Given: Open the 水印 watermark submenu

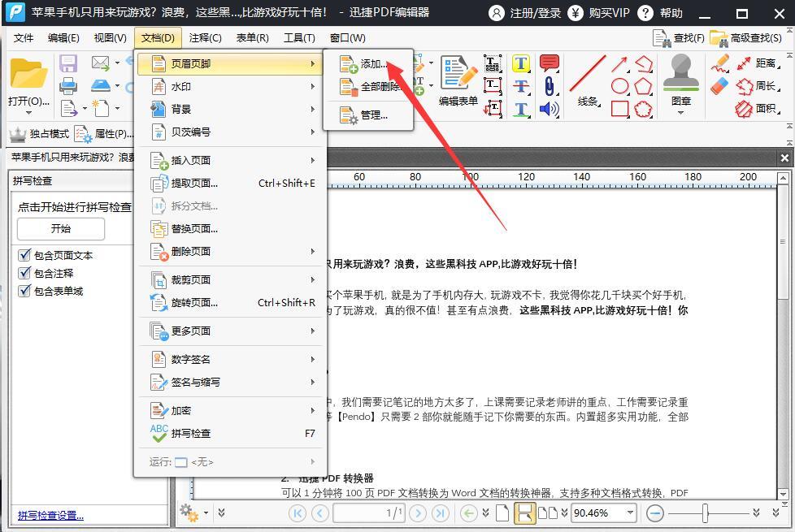Looking at the screenshot, I should point(231,87).
